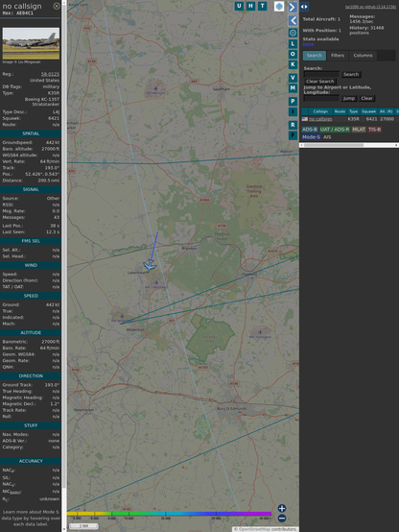Toggle the M multiselect button
The width and height of the screenshot is (399, 532).
point(293,88)
